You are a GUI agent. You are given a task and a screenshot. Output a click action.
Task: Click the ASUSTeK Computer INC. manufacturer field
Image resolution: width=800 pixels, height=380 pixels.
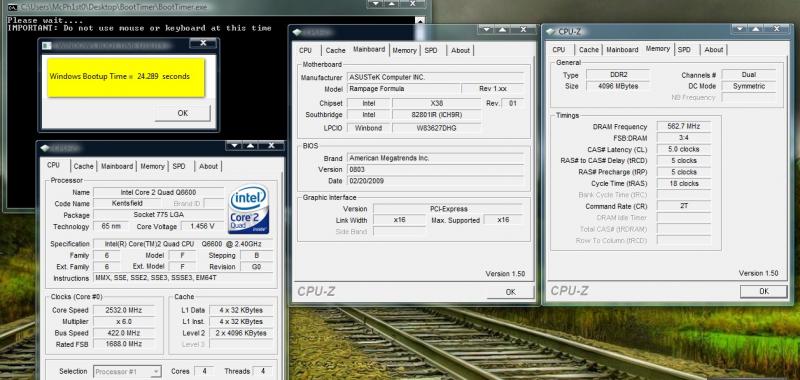435,77
